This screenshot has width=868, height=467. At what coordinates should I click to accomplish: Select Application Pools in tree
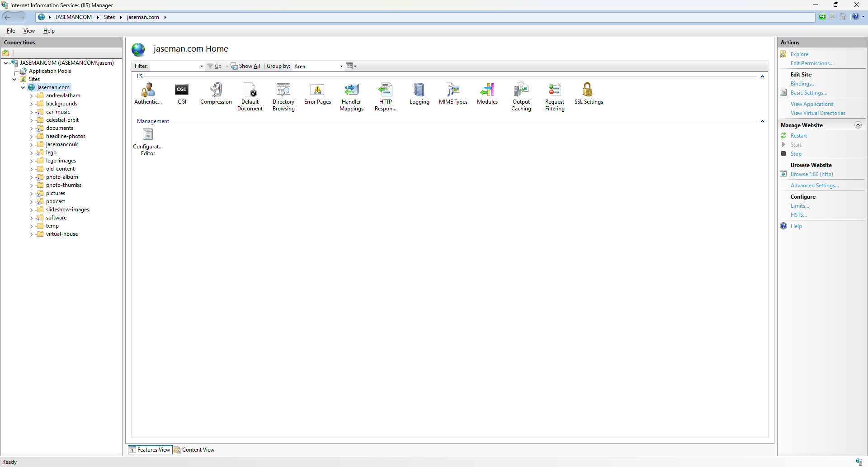[x=50, y=71]
